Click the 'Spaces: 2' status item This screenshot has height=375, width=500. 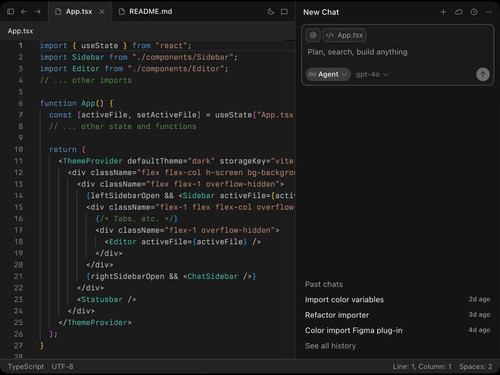pyautogui.click(x=476, y=367)
